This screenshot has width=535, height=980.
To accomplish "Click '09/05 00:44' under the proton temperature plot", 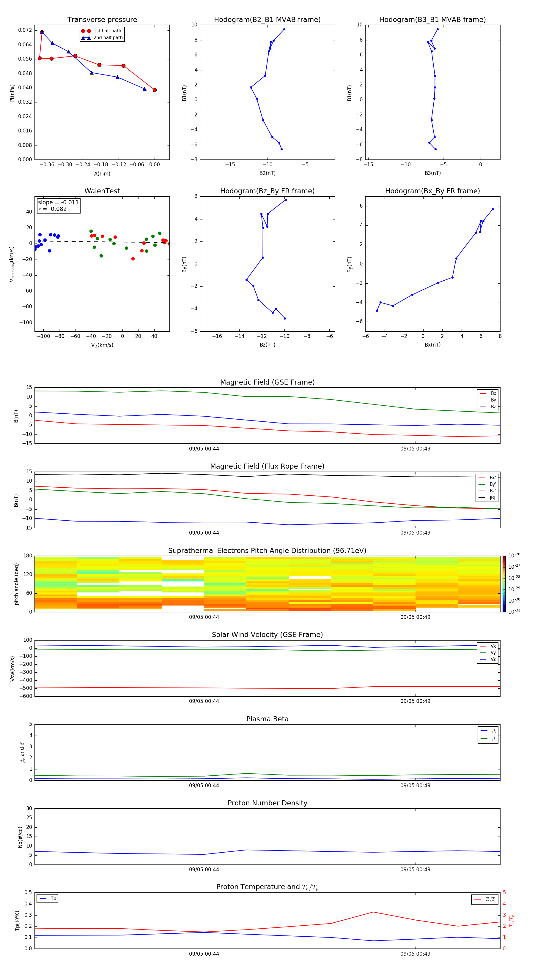I will pos(204,954).
